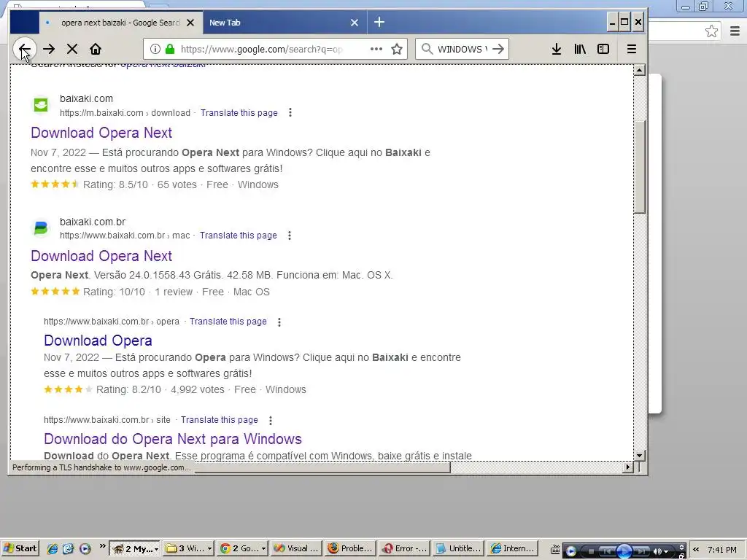Image resolution: width=747 pixels, height=560 pixels.
Task: Click the green baixaki.com favicon
Action: pyautogui.click(x=41, y=105)
